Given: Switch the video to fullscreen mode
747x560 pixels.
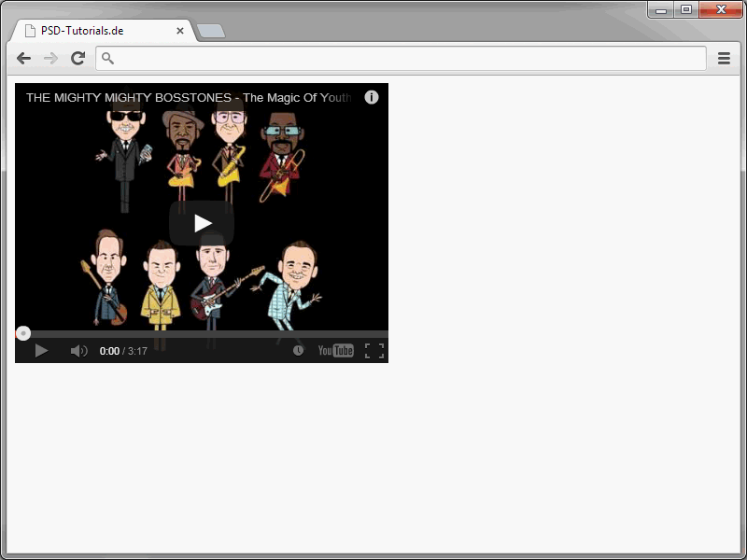Looking at the screenshot, I should pyautogui.click(x=374, y=351).
